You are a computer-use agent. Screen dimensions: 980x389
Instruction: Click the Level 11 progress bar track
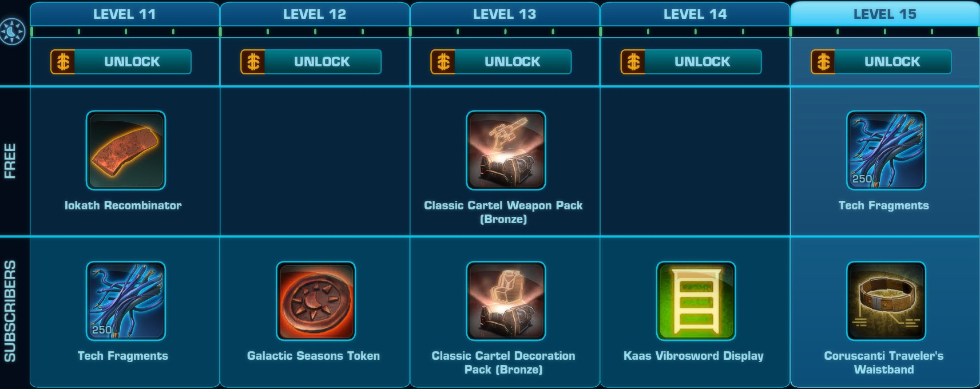(125, 31)
